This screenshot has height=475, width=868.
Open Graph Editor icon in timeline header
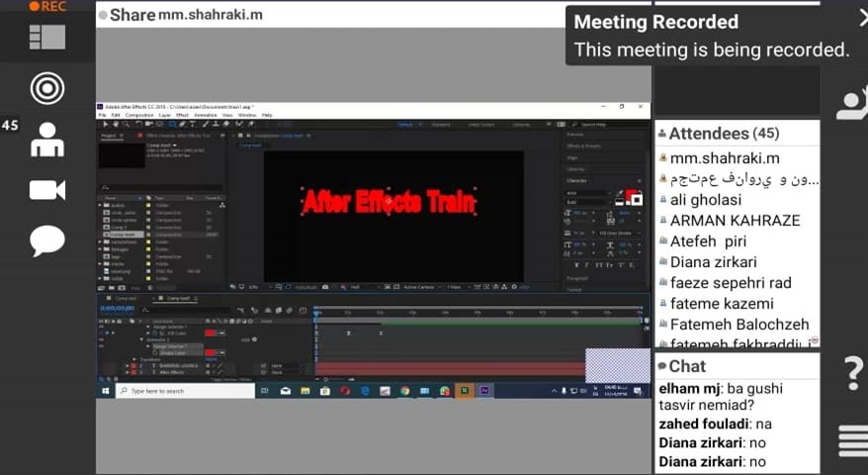pyautogui.click(x=303, y=311)
